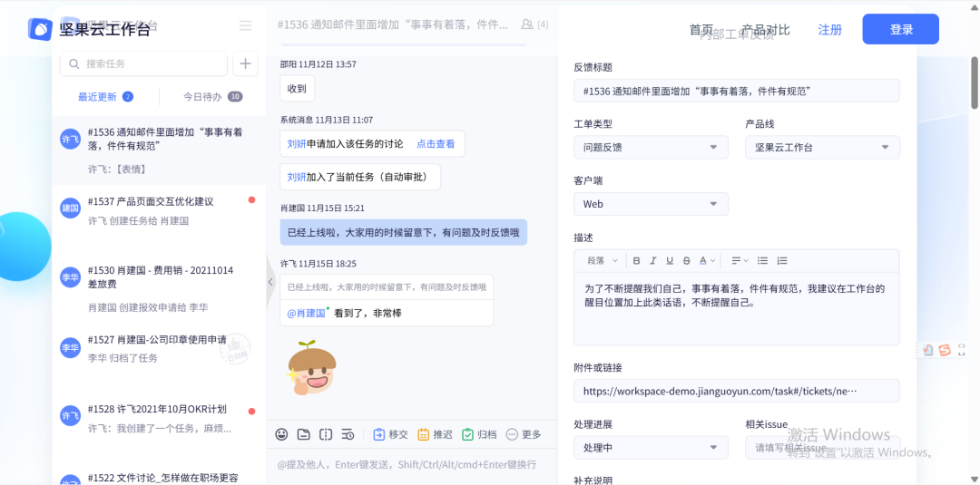The width and height of the screenshot is (980, 485).
Task: Open the text alignment dropdown in the editor
Action: pyautogui.click(x=740, y=260)
